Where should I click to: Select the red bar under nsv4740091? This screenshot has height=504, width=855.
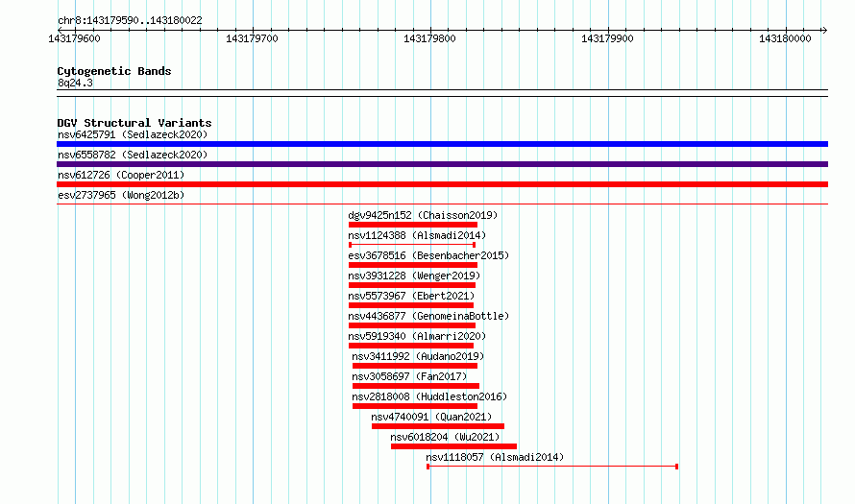(x=438, y=426)
